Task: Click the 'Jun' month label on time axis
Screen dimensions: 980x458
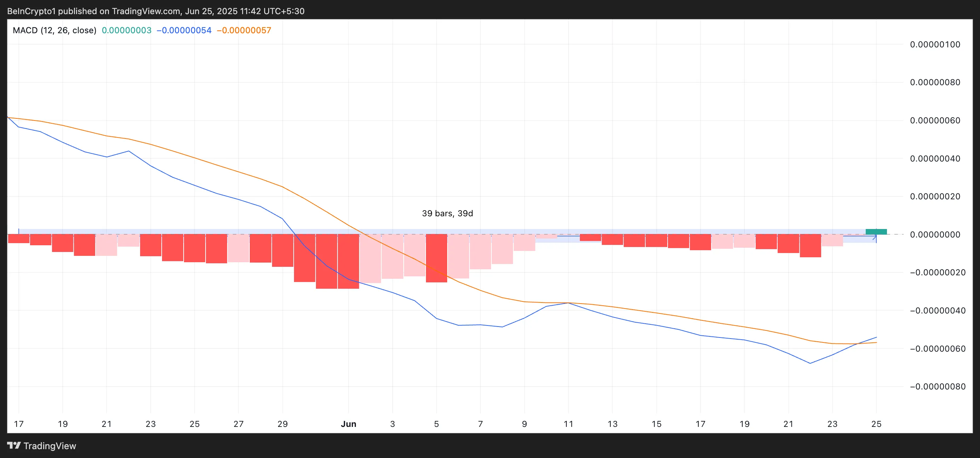Action: click(x=348, y=424)
